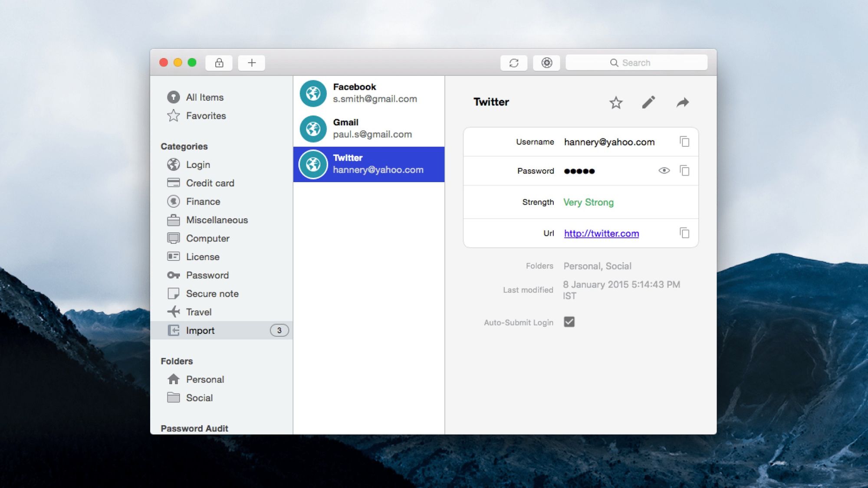The height and width of the screenshot is (488, 868).
Task: Share the Twitter entry with arrow icon
Action: click(x=683, y=102)
